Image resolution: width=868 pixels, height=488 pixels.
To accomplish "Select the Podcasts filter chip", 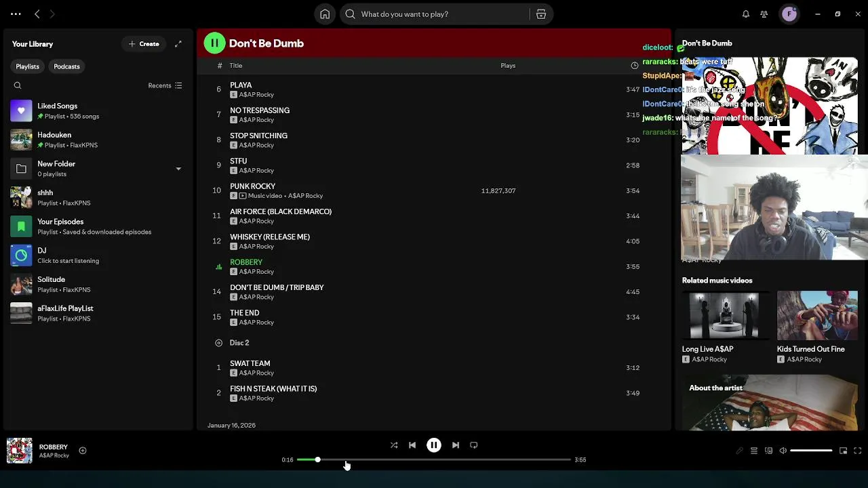I will point(66,66).
